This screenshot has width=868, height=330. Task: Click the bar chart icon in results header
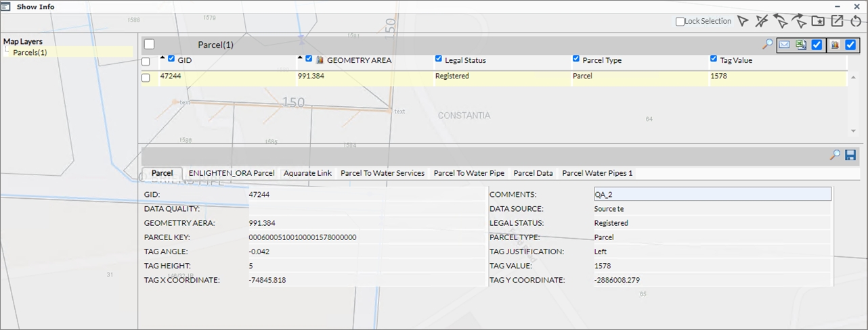tap(834, 45)
